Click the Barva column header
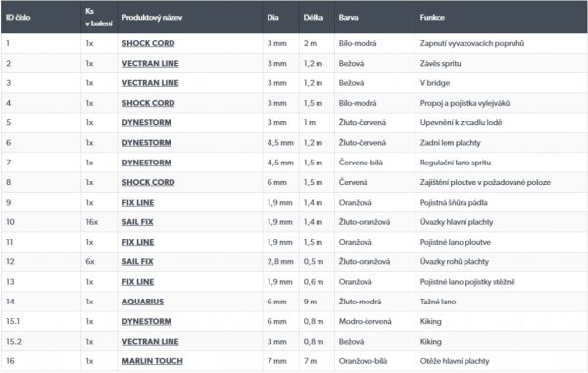The image size is (588, 373). point(348,18)
